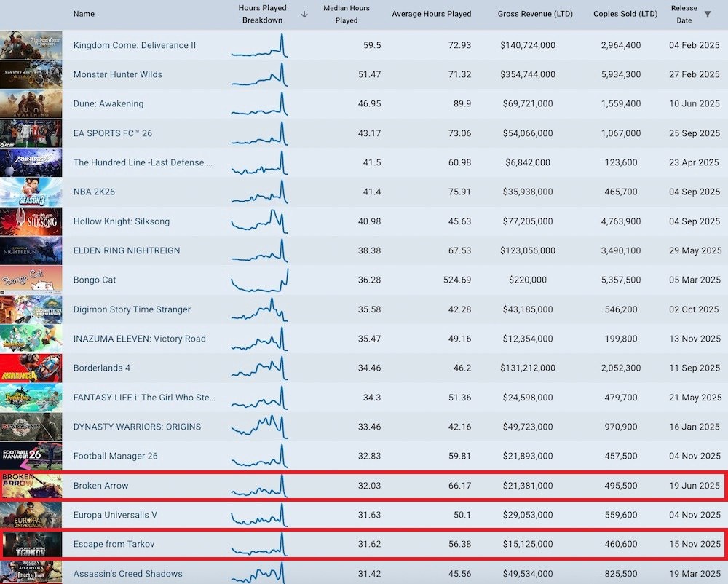This screenshot has height=584, width=728.
Task: Open Football Manager 26 thumbnail
Action: [x=31, y=456]
